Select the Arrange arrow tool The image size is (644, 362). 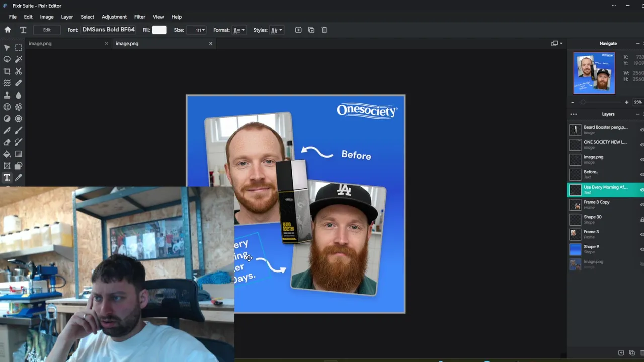7,48
